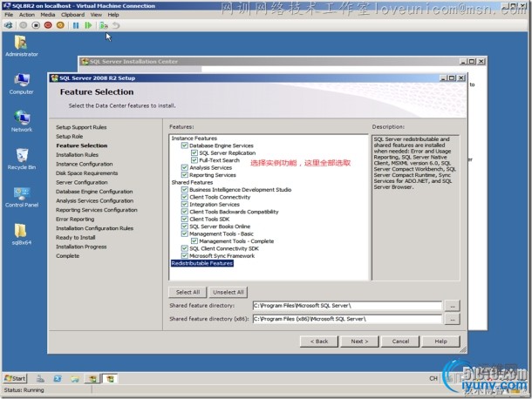The width and height of the screenshot is (532, 399).
Task: Click the green Reset VM toolbar icon
Action: click(88, 25)
